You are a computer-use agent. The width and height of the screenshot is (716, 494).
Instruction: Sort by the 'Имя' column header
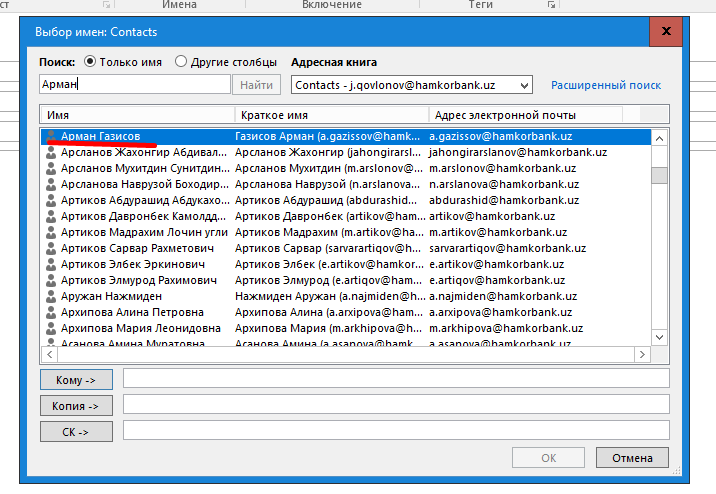pyautogui.click(x=138, y=115)
